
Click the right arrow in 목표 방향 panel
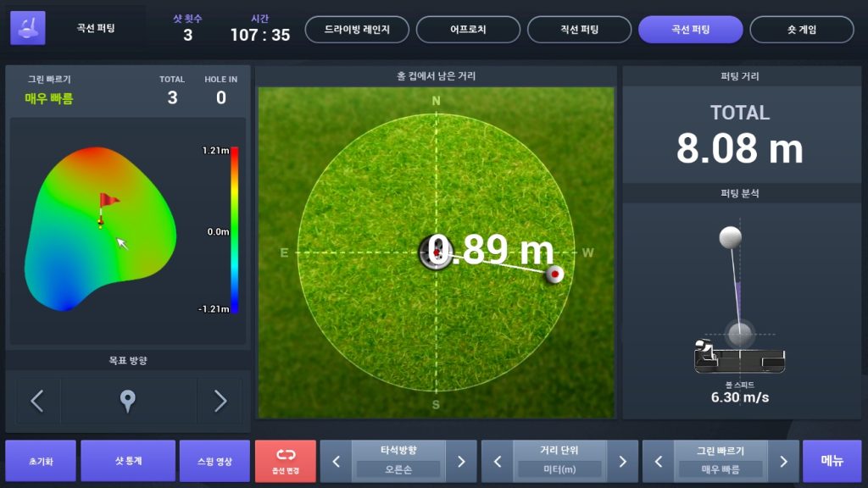(x=219, y=400)
